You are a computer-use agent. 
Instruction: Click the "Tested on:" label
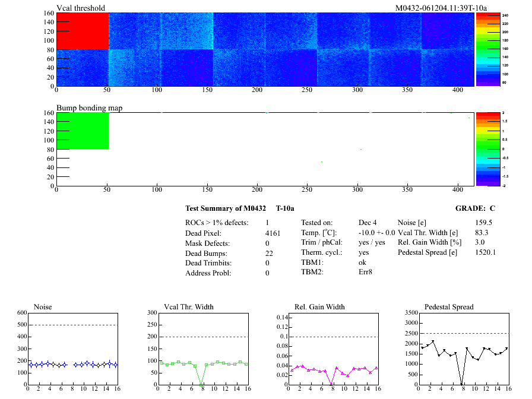click(317, 223)
